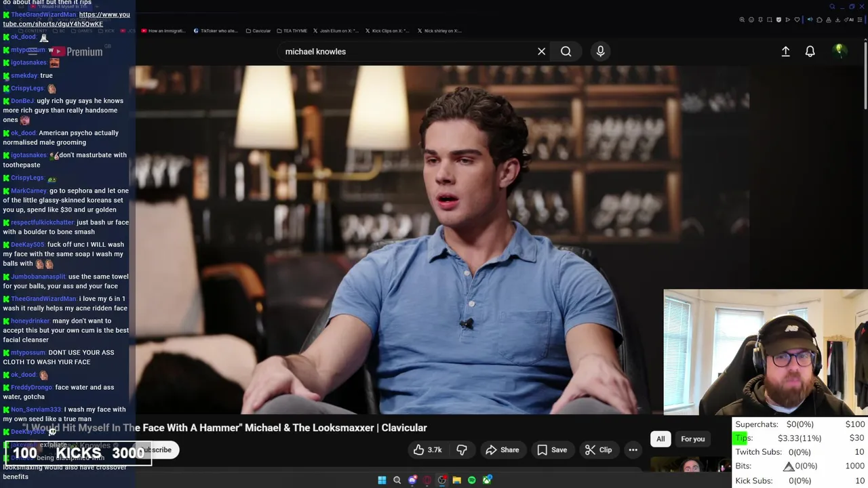Open the browser AI assistant icon

coord(848,20)
